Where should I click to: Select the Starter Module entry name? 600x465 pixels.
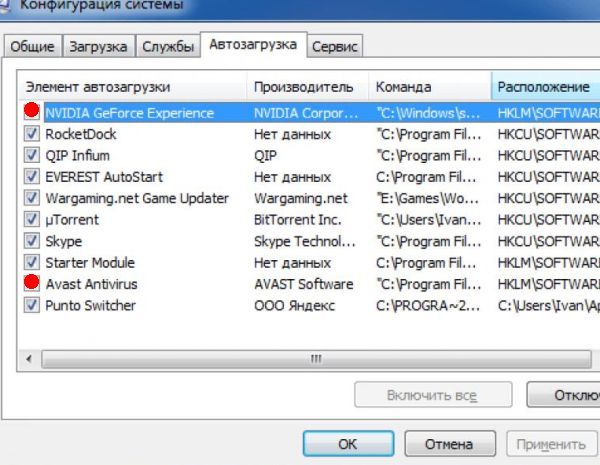pos(90,263)
